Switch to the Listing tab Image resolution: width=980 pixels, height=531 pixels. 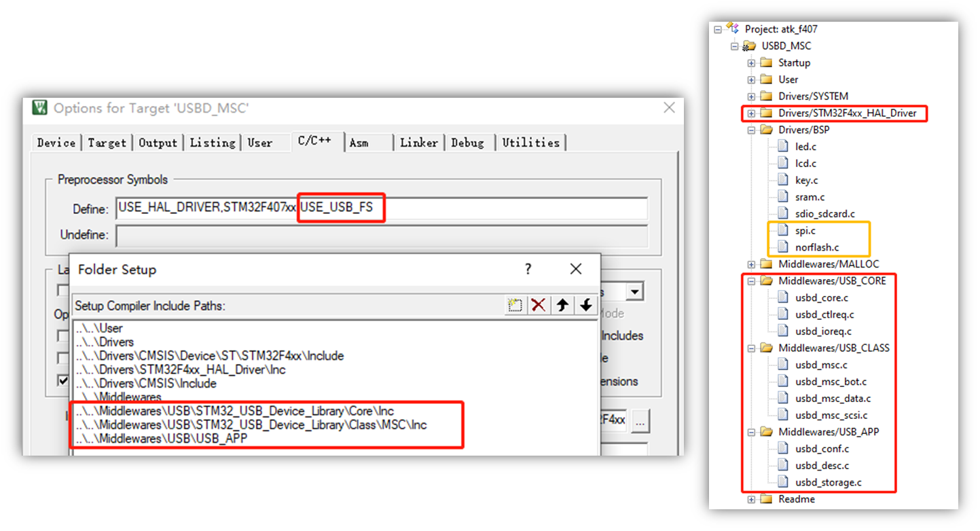click(213, 143)
